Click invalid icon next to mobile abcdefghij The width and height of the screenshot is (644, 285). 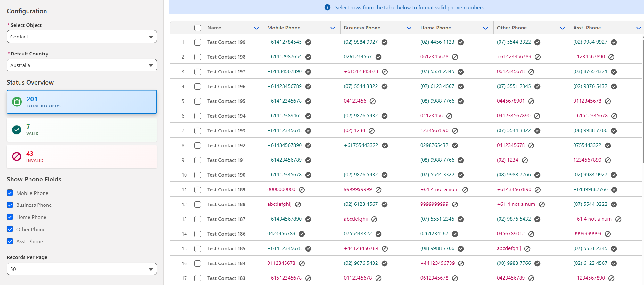[298, 205]
